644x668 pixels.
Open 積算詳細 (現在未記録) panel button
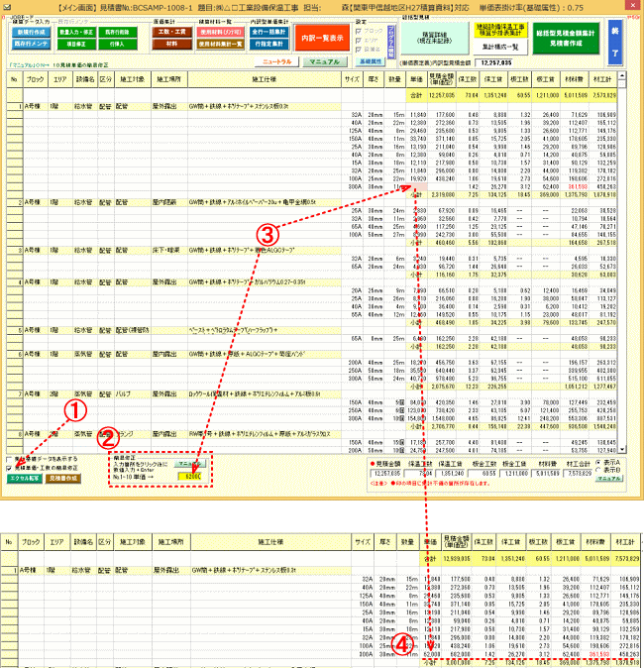(434, 39)
